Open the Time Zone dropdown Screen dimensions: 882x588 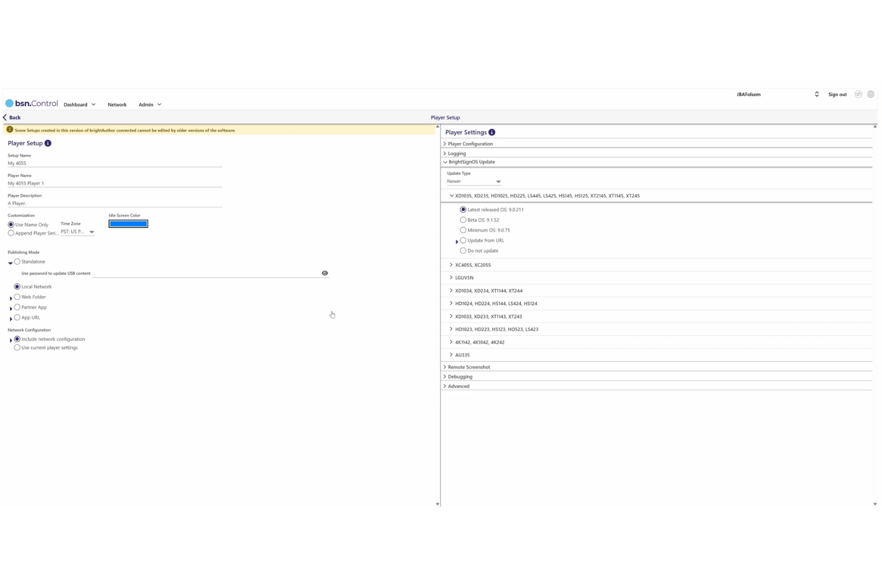(77, 232)
